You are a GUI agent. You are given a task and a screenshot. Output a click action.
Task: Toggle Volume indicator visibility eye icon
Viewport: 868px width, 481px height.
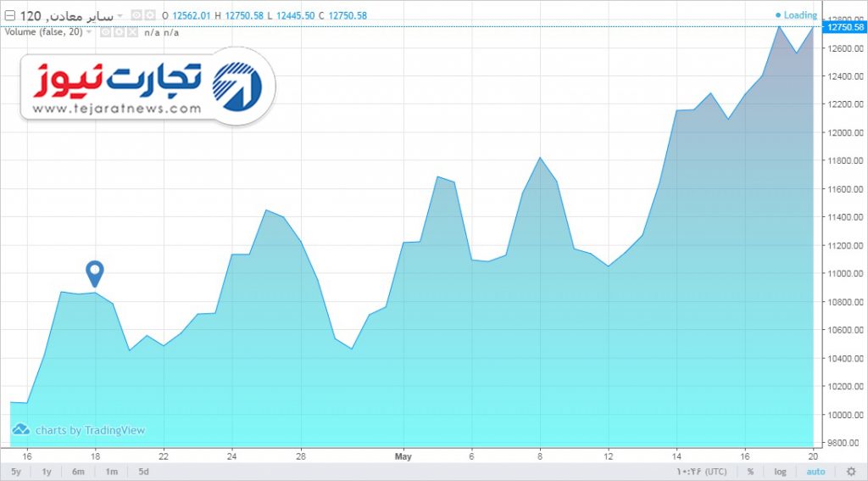pyautogui.click(x=106, y=32)
